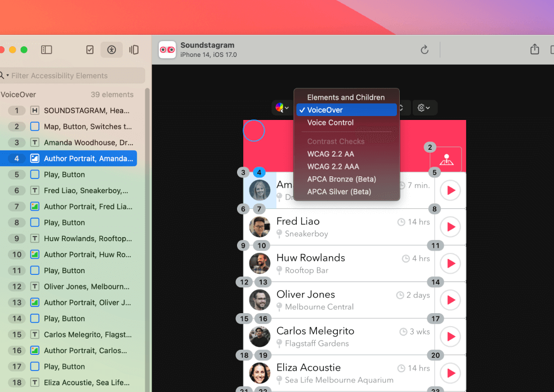Click the Melbourne Central location text

[x=319, y=307]
